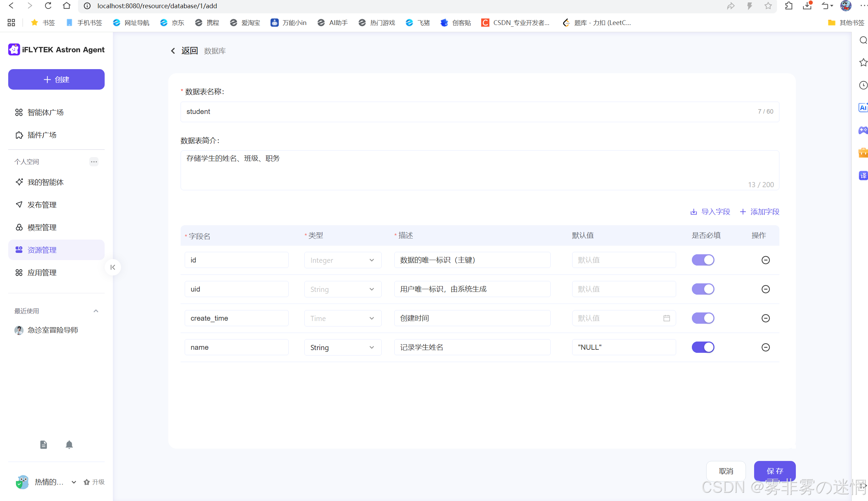Open the type dropdown for name field
Image resolution: width=868 pixels, height=501 pixels.
coord(343,347)
